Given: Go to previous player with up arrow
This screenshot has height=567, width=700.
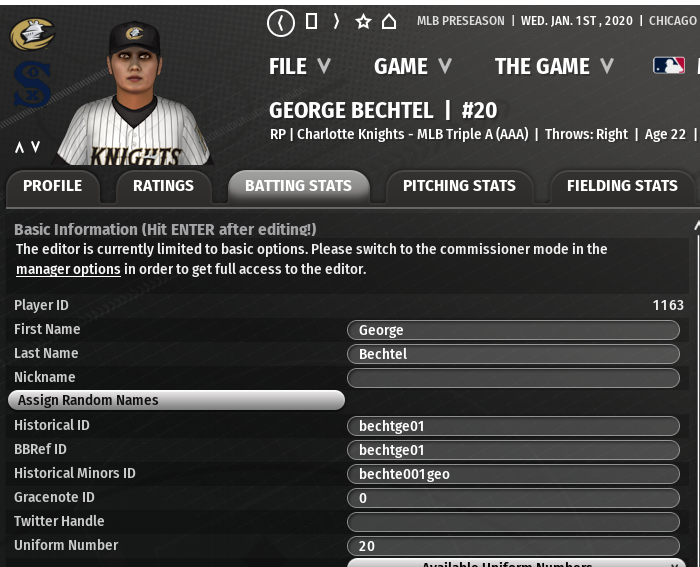Looking at the screenshot, I should pyautogui.click(x=19, y=148).
